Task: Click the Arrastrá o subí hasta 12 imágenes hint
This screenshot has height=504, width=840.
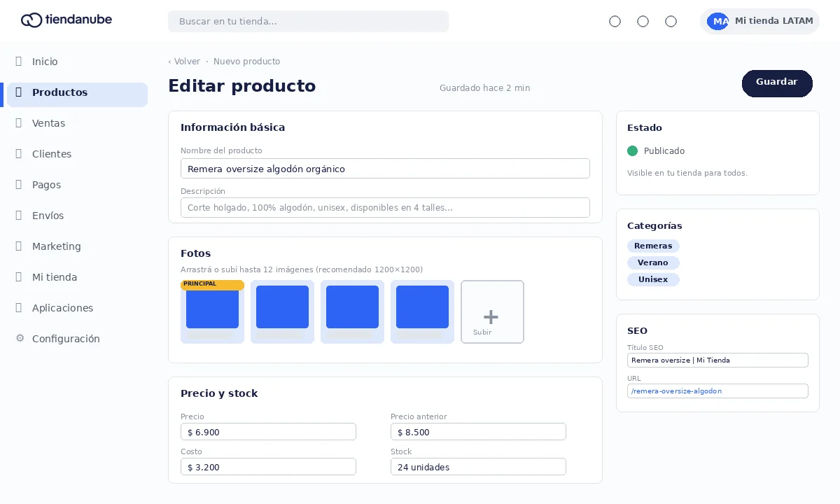Action: (302, 269)
